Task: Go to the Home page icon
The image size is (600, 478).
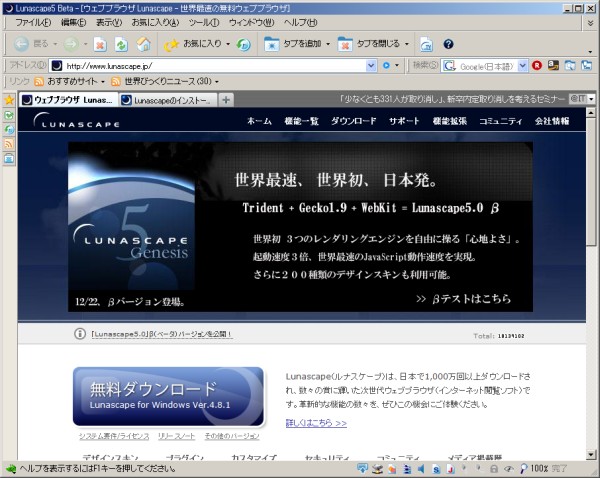Action: click(x=144, y=45)
